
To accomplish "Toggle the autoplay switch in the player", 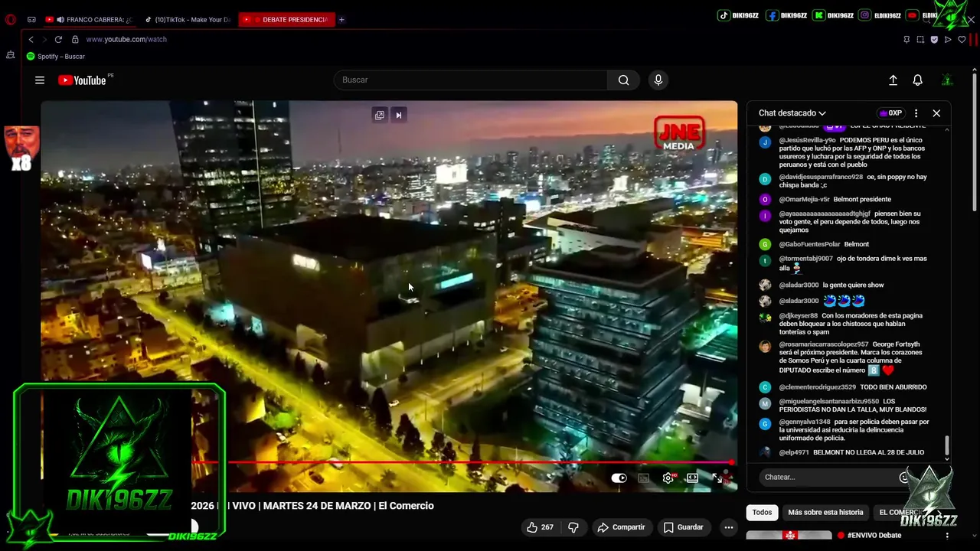I will pyautogui.click(x=619, y=478).
